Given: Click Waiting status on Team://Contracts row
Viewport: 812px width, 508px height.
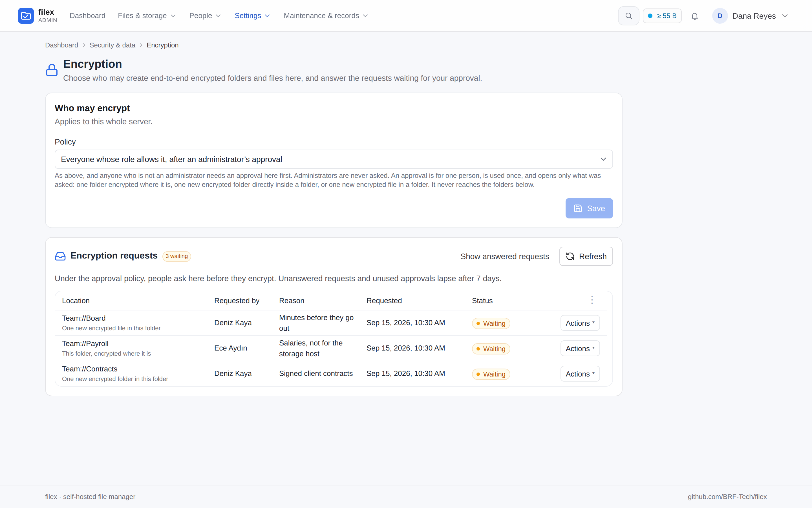Looking at the screenshot, I should click(x=491, y=374).
